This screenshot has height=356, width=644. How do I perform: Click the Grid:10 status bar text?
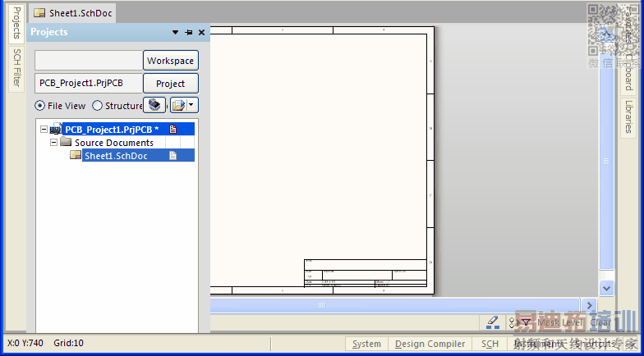click(x=69, y=343)
